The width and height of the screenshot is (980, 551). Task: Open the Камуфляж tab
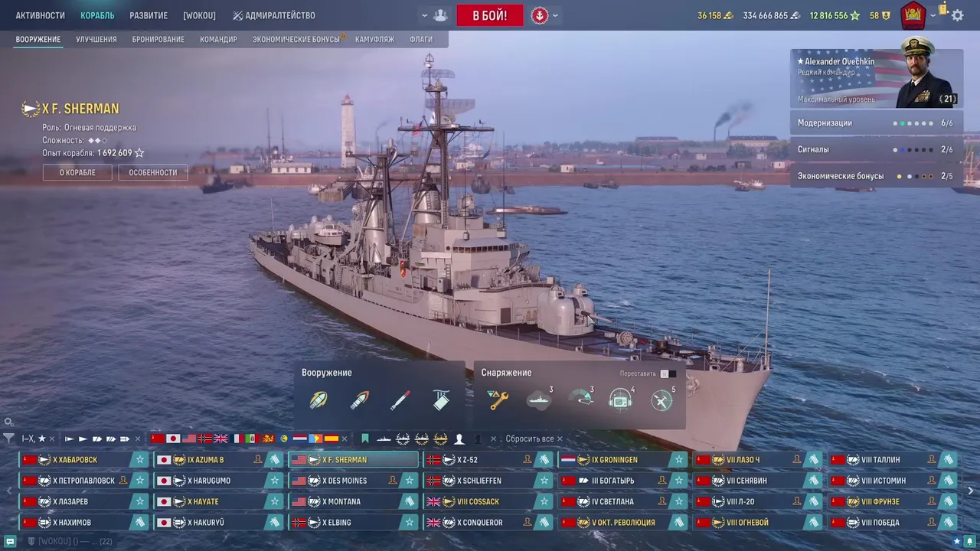pos(375,39)
